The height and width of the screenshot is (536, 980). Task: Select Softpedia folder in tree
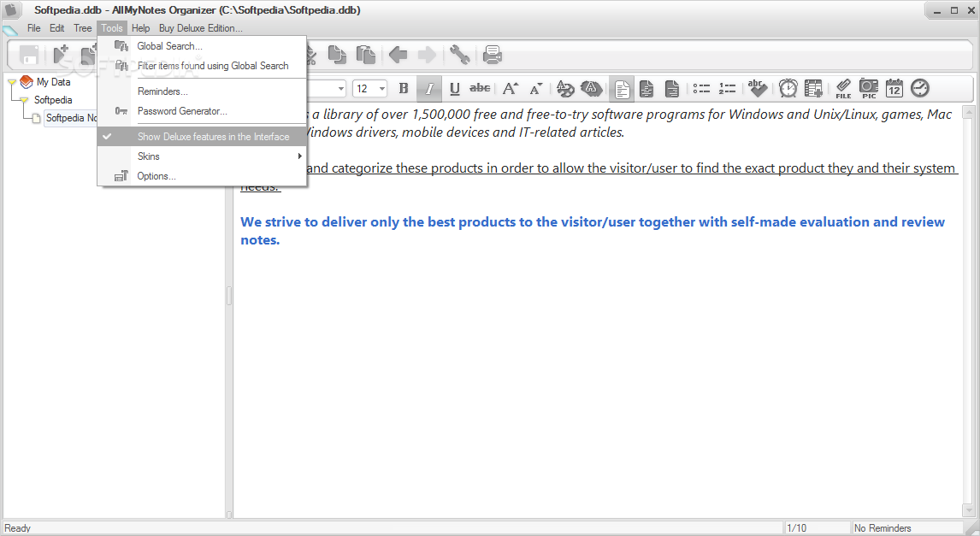pyautogui.click(x=53, y=100)
